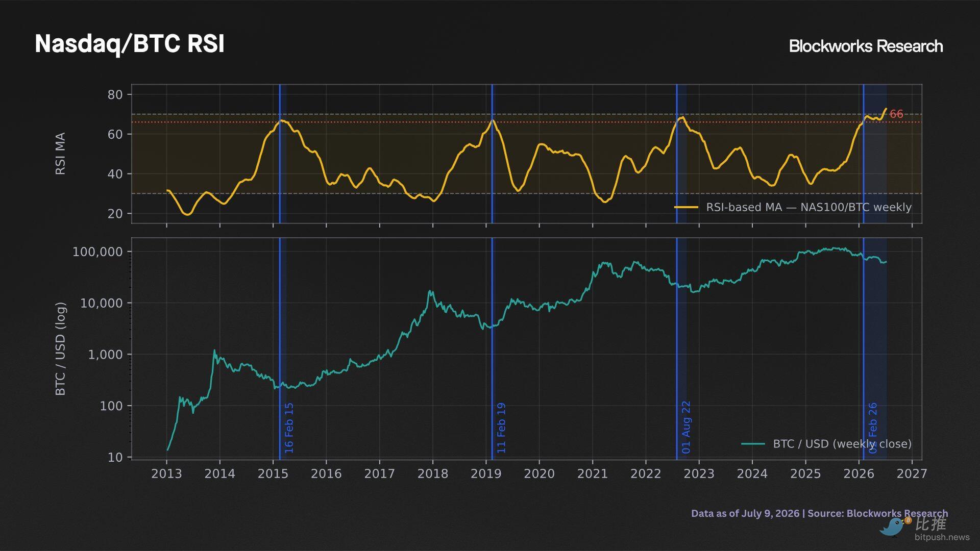Click the "2025" year label
The width and height of the screenshot is (980, 551).
(805, 474)
